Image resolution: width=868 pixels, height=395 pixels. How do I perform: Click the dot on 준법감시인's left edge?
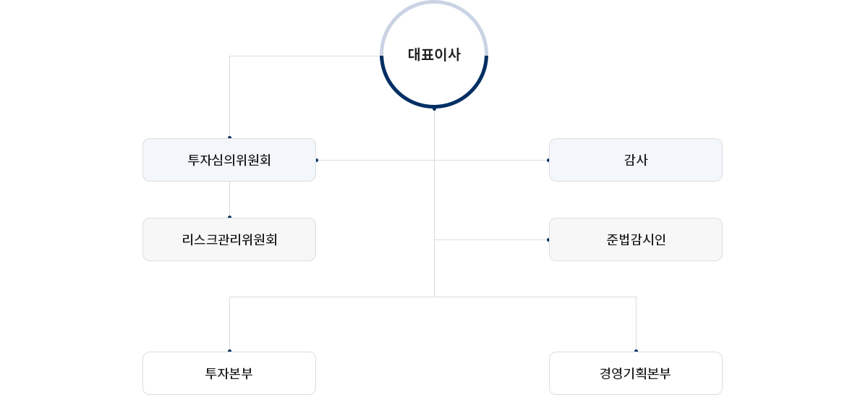pos(548,239)
